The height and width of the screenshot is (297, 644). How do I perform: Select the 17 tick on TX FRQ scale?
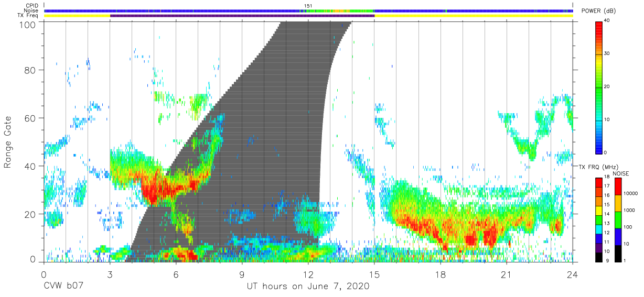(x=607, y=185)
